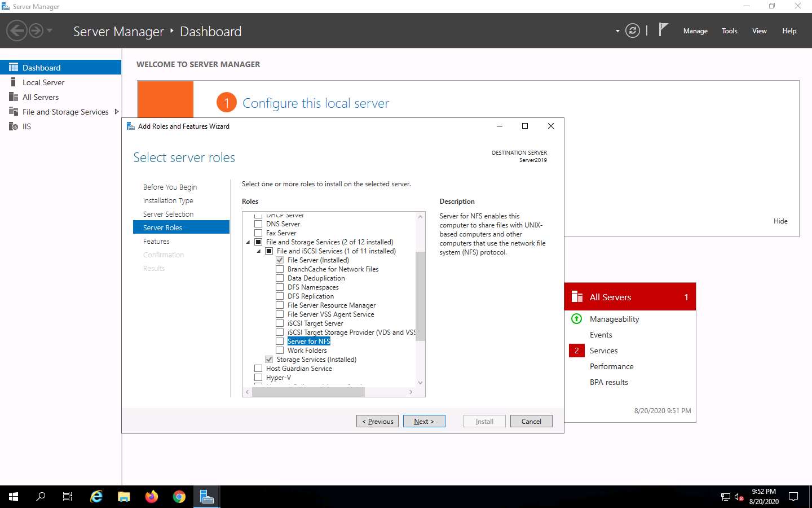
Task: Select IIS in the sidebar
Action: tap(60, 126)
